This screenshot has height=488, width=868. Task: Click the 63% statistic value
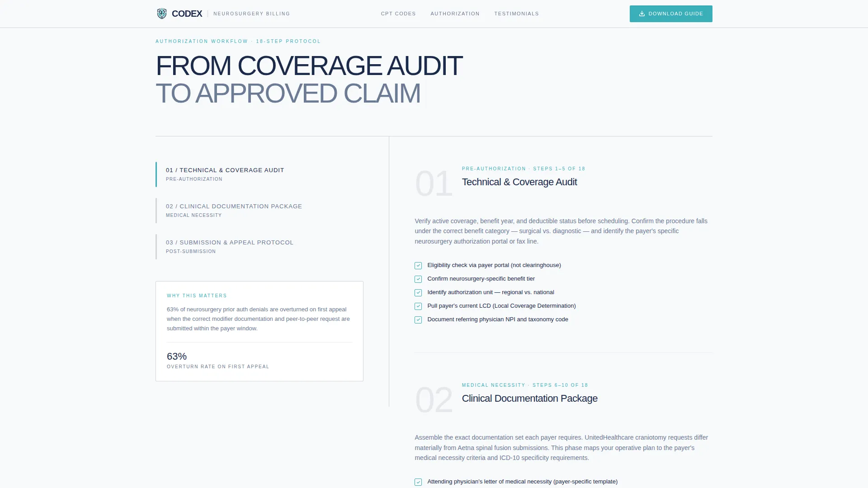(177, 357)
